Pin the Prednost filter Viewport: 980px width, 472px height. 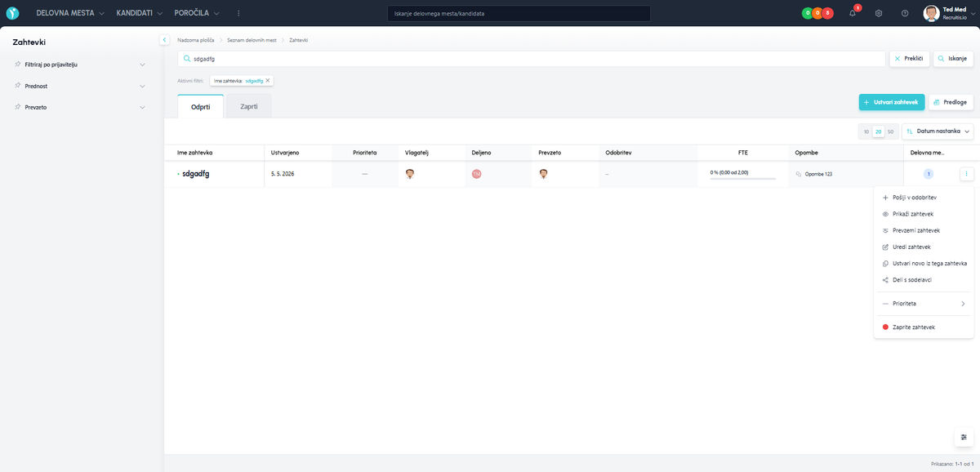(x=17, y=86)
